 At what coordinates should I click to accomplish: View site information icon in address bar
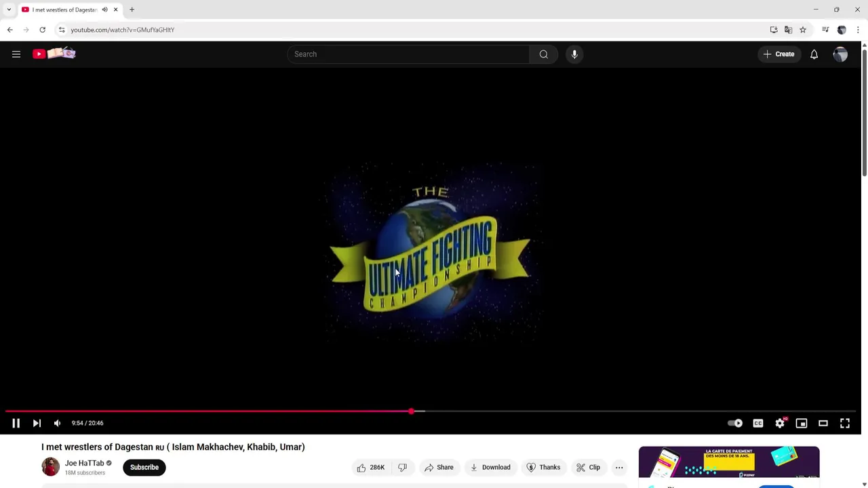(62, 30)
